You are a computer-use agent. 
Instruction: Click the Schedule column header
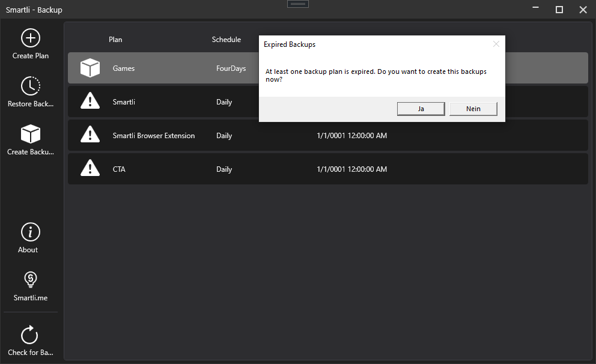(x=226, y=40)
